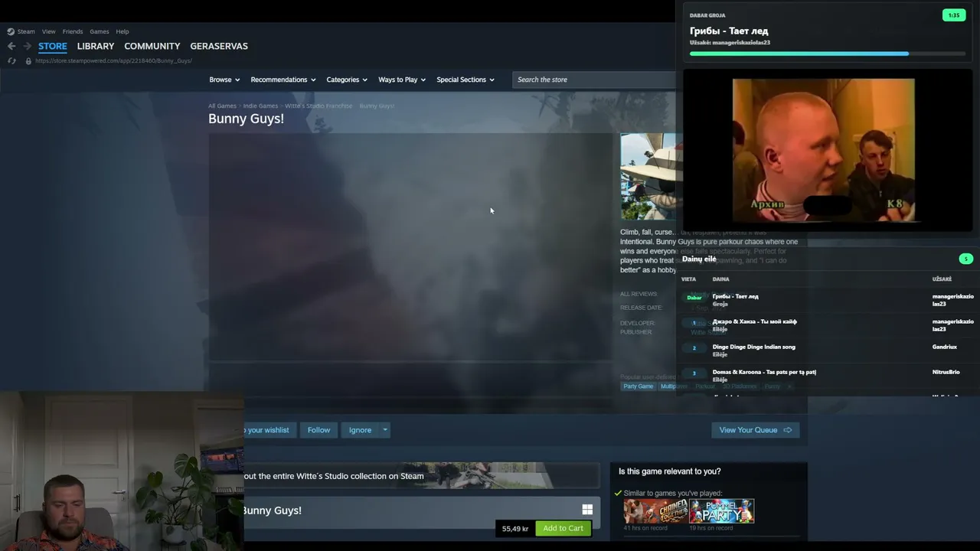The image size is (980, 551).
Task: Click the Chained Together game thumbnail
Action: click(655, 511)
